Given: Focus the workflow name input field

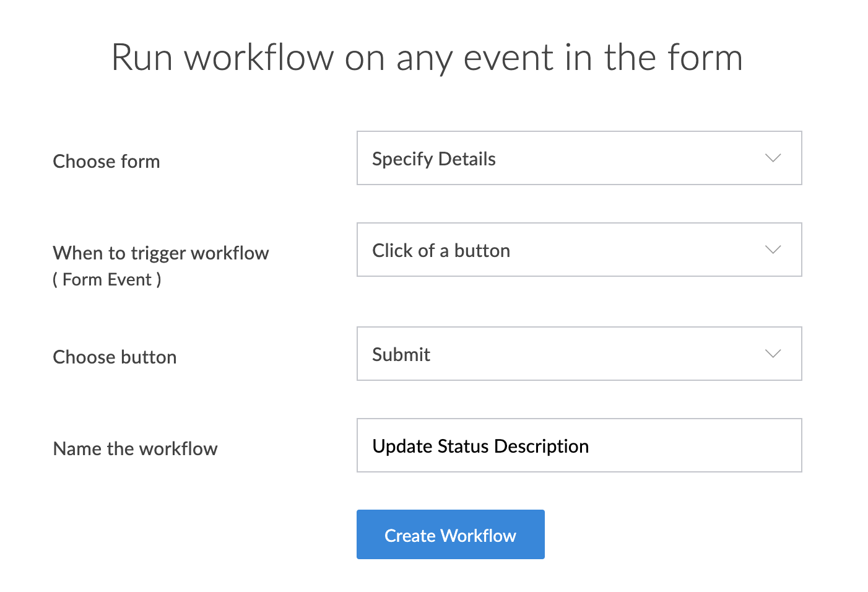Looking at the screenshot, I should point(579,445).
